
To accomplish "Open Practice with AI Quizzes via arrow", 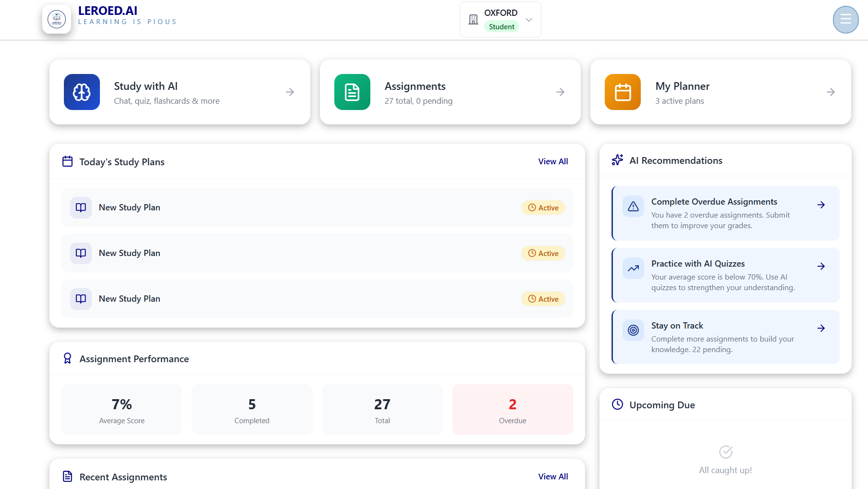I will click(x=821, y=266).
